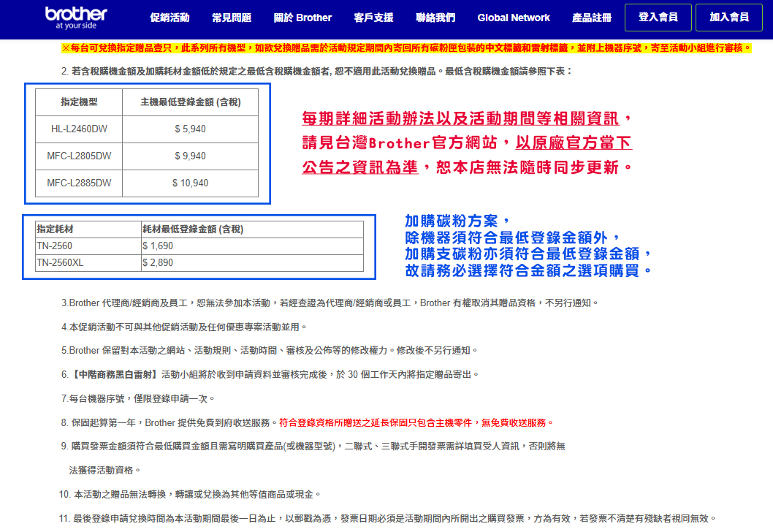This screenshot has height=532, width=773.
Task: Open the 促銷活動 menu
Action: point(169,18)
